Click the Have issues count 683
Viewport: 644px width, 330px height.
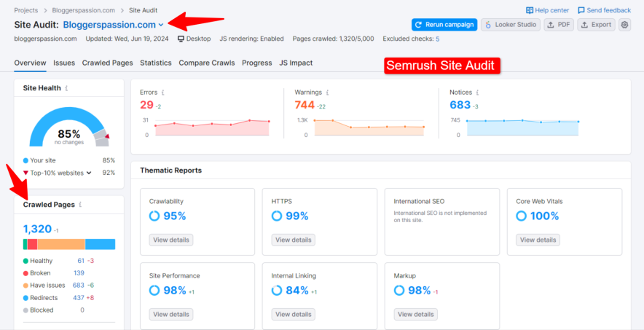point(79,286)
